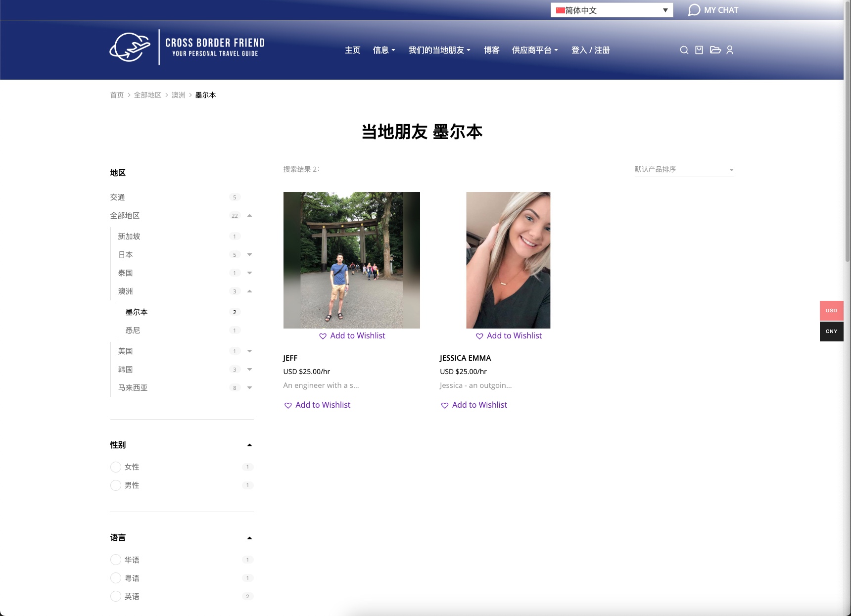Screen dimensions: 851x616
Task: Expand the 日本 region subcategories
Action: pos(249,255)
